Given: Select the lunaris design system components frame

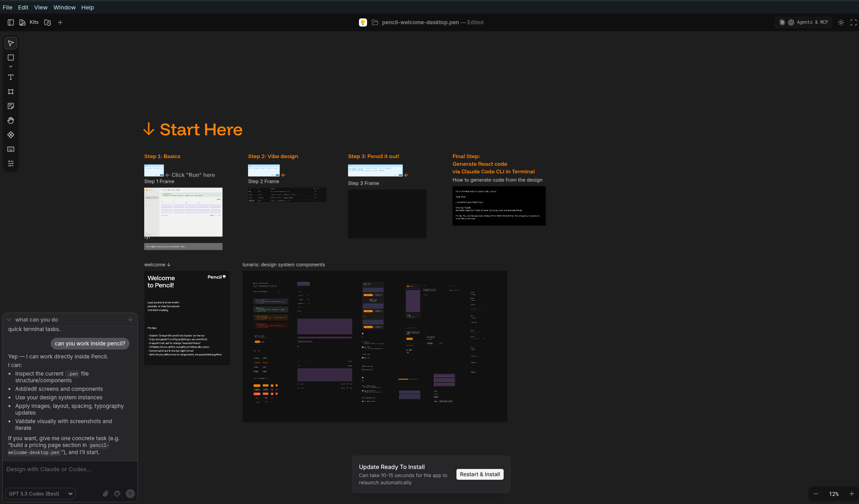Looking at the screenshot, I should pos(375,346).
